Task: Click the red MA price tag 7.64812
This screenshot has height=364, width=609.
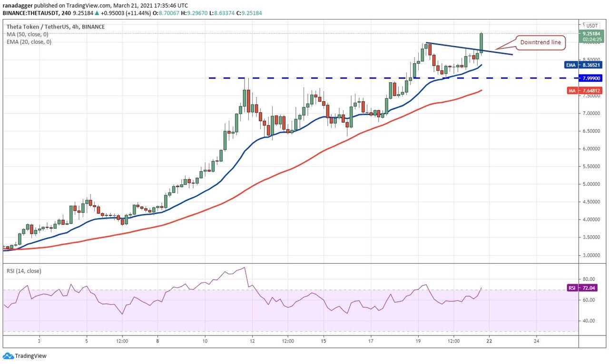Action: 590,90
